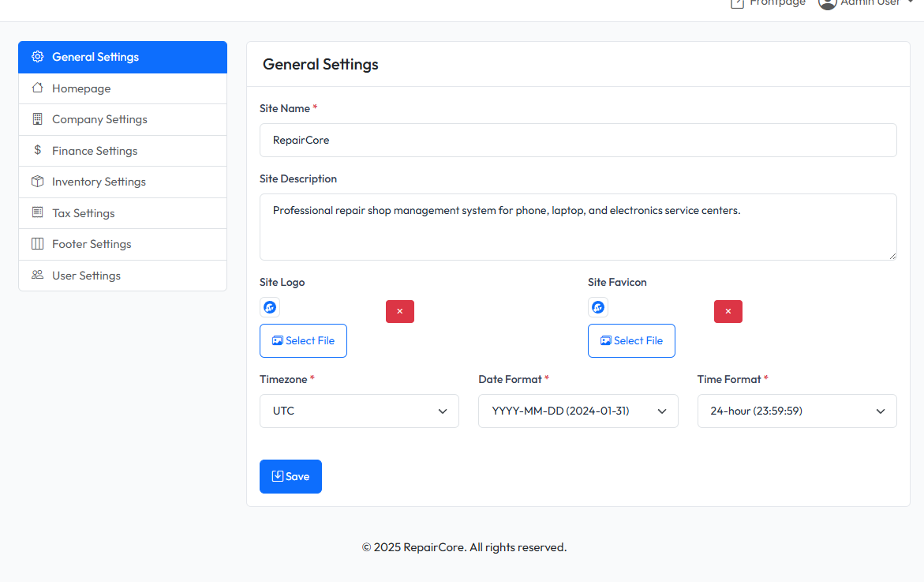Viewport: 924px width, 582px height.
Task: Click the Admin User avatar icon
Action: pyautogui.click(x=827, y=5)
